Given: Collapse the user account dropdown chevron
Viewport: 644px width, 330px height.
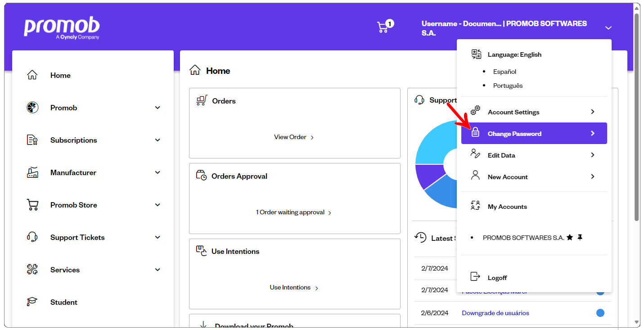Looking at the screenshot, I should (608, 28).
